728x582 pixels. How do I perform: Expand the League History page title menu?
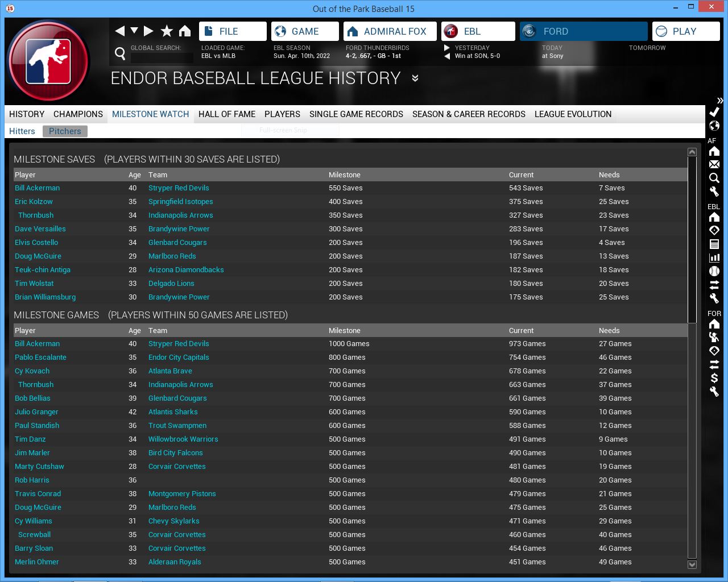[x=415, y=78]
